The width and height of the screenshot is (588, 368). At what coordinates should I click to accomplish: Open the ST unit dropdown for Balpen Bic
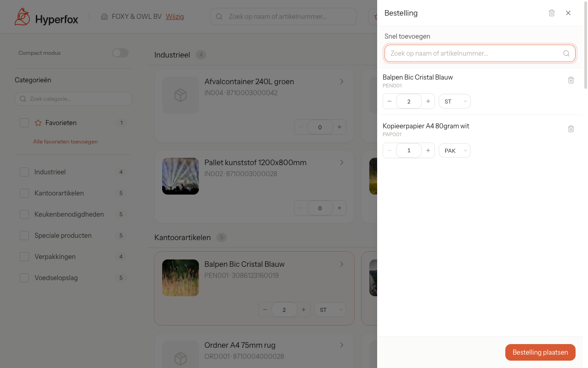[x=454, y=101]
